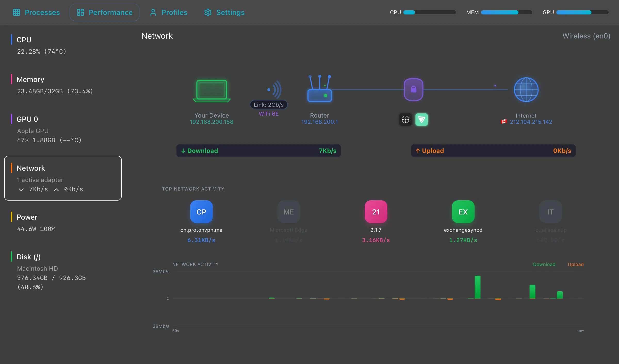619x364 pixels.
Task: Expand the download speed chevron in Network sidebar
Action: click(x=21, y=189)
